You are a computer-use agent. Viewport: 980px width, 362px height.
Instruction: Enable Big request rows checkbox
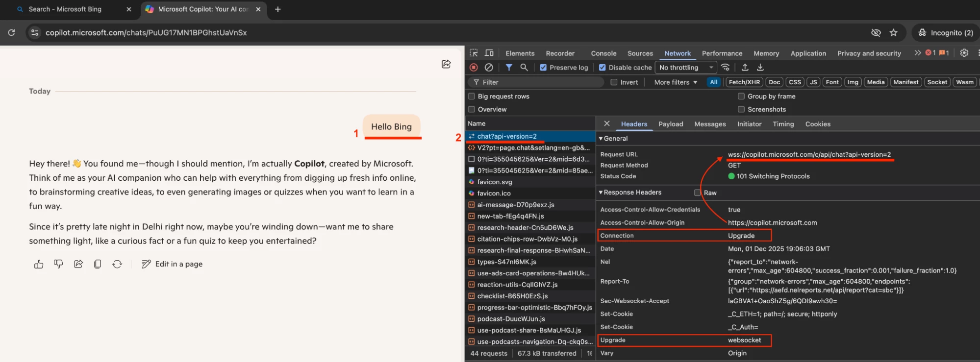(472, 97)
